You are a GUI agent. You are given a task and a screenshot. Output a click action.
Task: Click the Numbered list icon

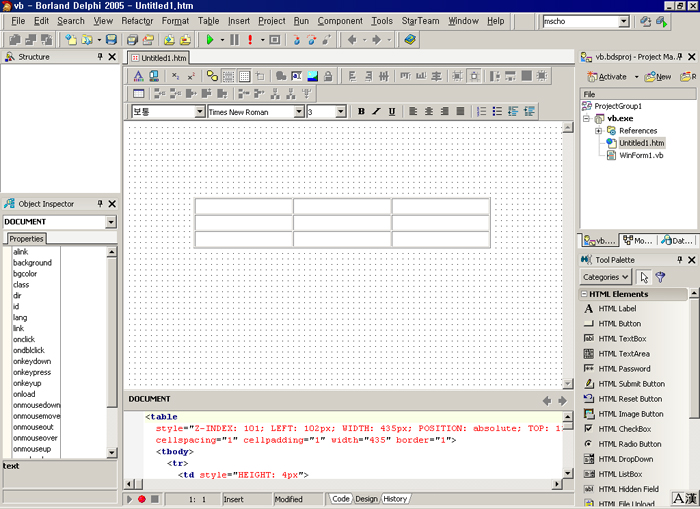[482, 111]
